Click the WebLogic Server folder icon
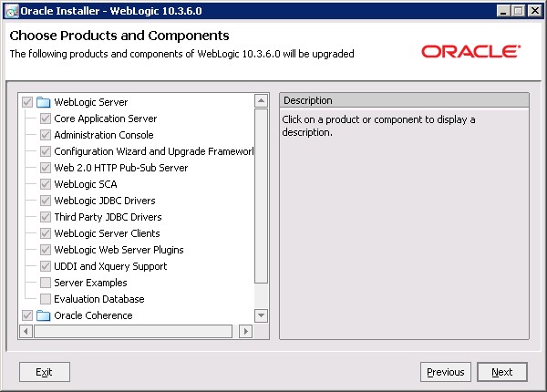547x392 pixels. tap(42, 102)
